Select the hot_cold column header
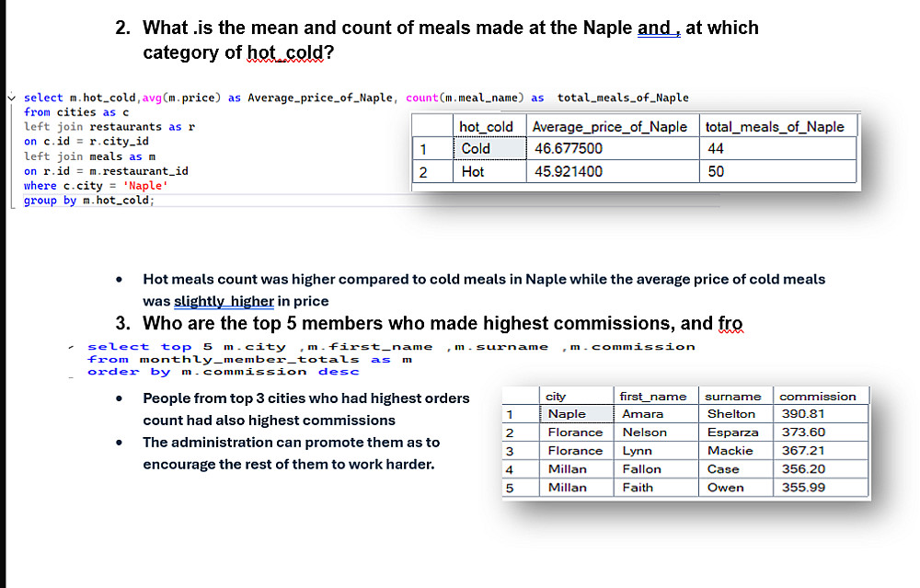This screenshot has width=920, height=588. (488, 127)
